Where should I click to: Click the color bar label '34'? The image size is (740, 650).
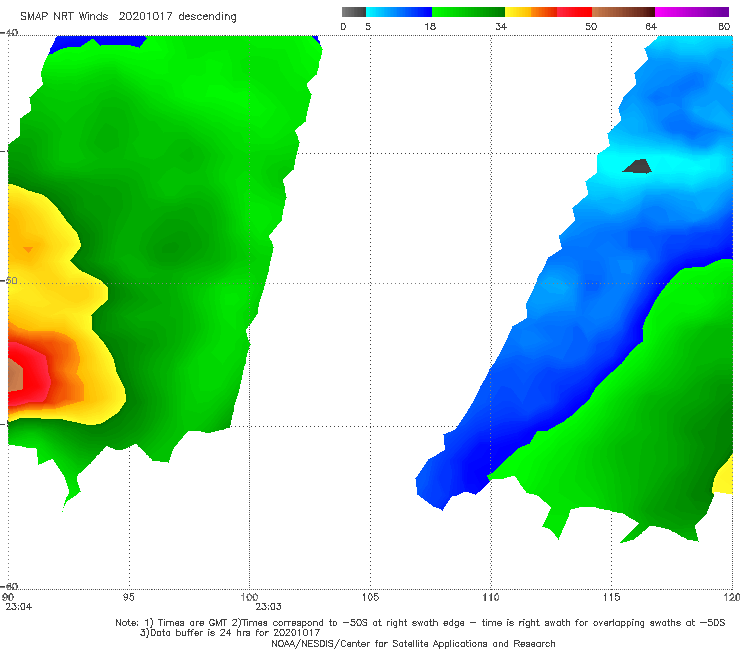click(x=501, y=26)
